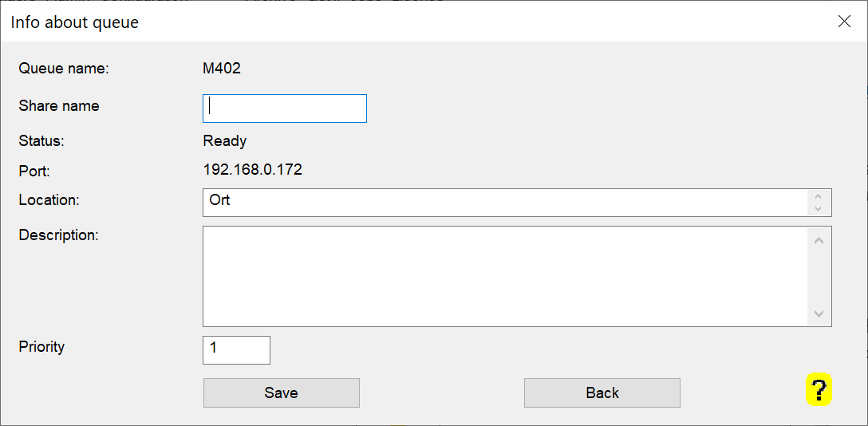Click the Ready status text
Viewport: 868px width, 426px height.
pyautogui.click(x=225, y=141)
